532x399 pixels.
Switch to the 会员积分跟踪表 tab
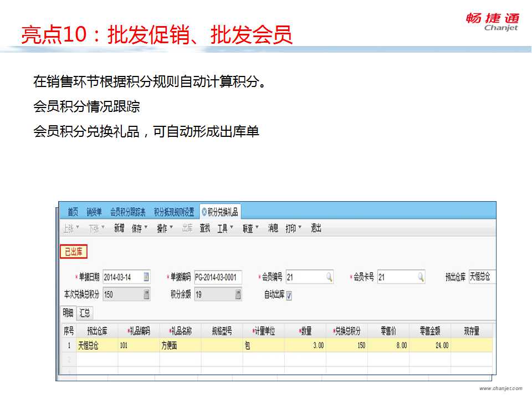pos(127,212)
